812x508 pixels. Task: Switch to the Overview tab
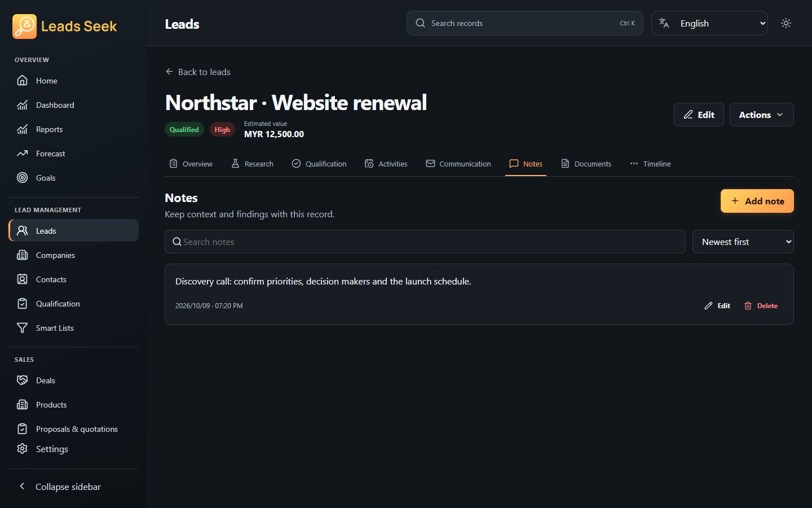[191, 164]
